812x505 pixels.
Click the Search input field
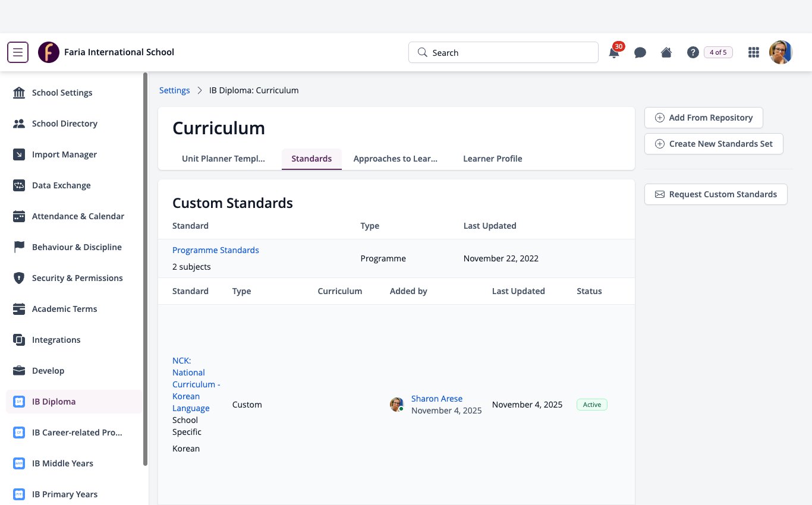tap(503, 52)
